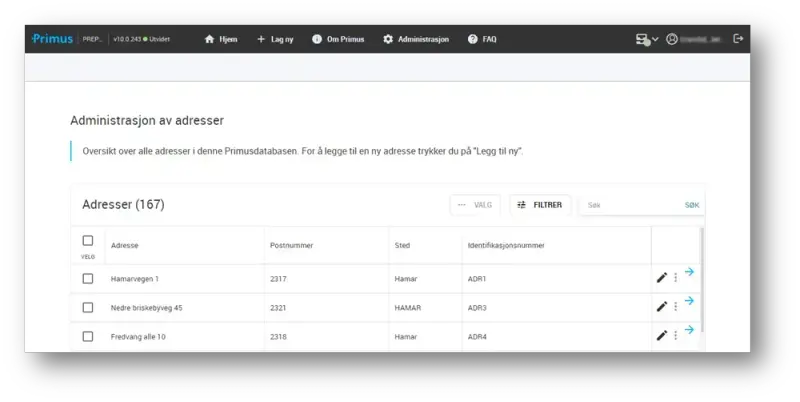800x402 pixels.
Task: Select the Nedre briskebyveg 45 row checkbox
Action: [88, 307]
